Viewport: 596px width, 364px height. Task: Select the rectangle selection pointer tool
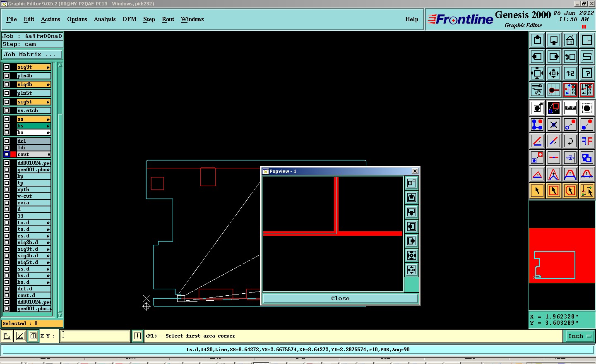coord(554,191)
